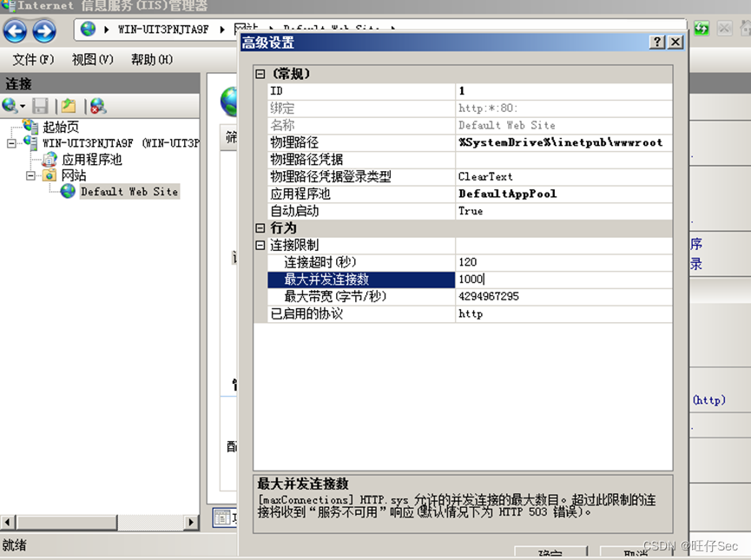Collapse the 网站 node in the tree
The height and width of the screenshot is (560, 751).
[31, 176]
